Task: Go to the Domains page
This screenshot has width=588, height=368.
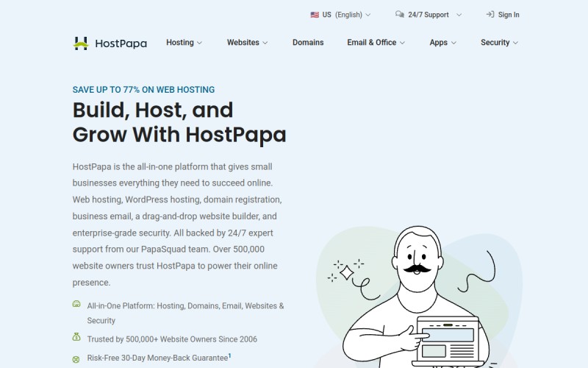Action: (x=308, y=43)
